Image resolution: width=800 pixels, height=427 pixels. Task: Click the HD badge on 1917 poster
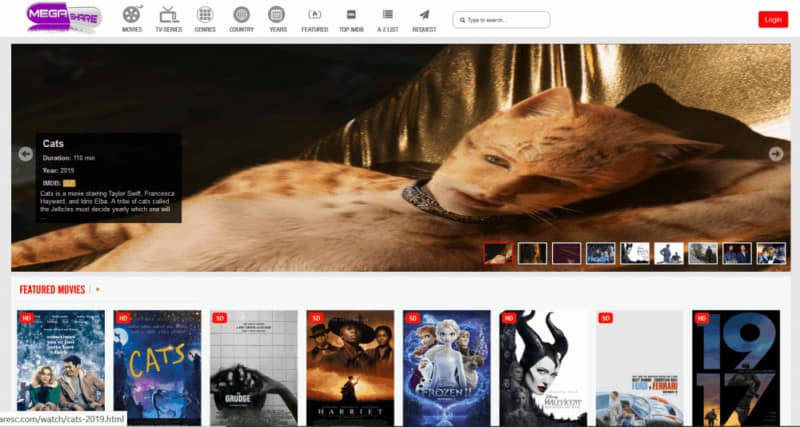click(702, 318)
